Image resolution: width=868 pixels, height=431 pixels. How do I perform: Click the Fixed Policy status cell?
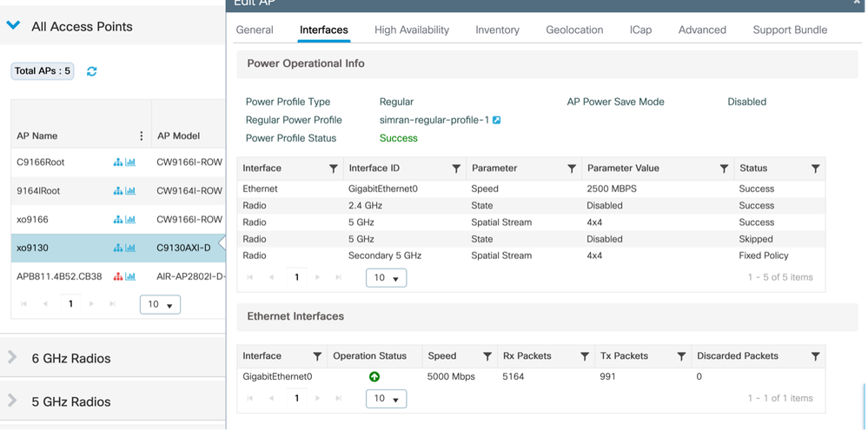tap(764, 255)
